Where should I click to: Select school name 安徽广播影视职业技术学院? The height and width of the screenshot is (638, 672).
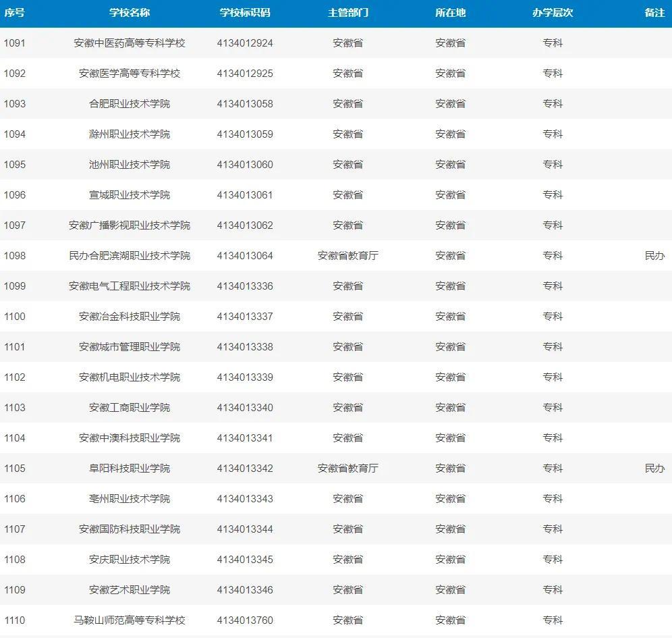tap(130, 225)
